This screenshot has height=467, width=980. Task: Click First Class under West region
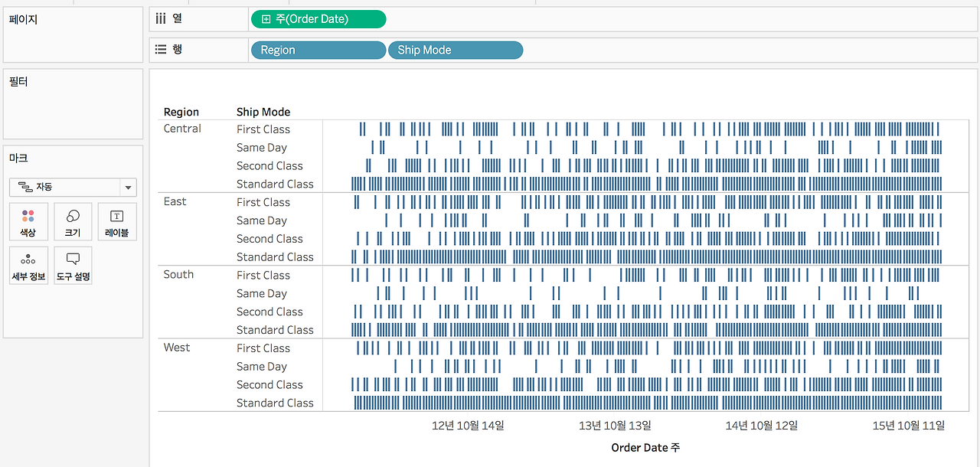tap(263, 348)
